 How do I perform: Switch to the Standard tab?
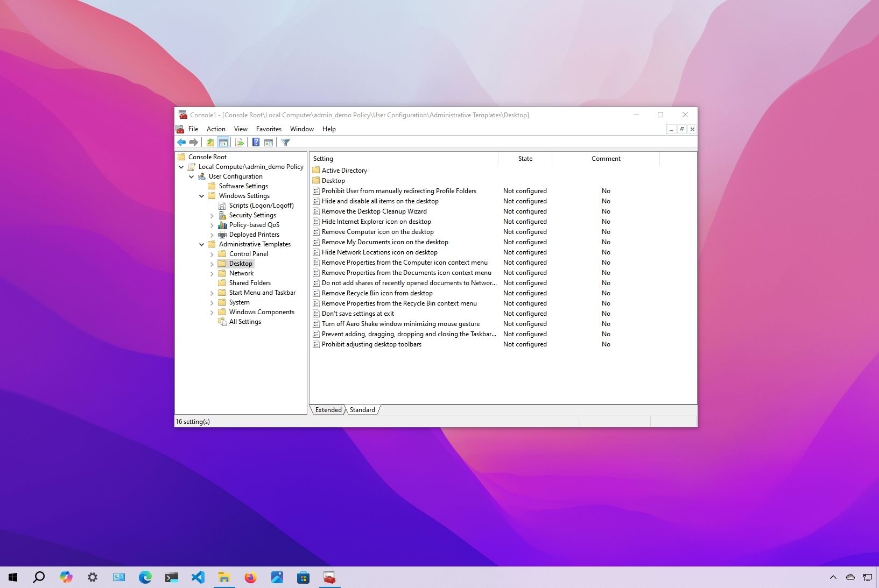(x=362, y=409)
